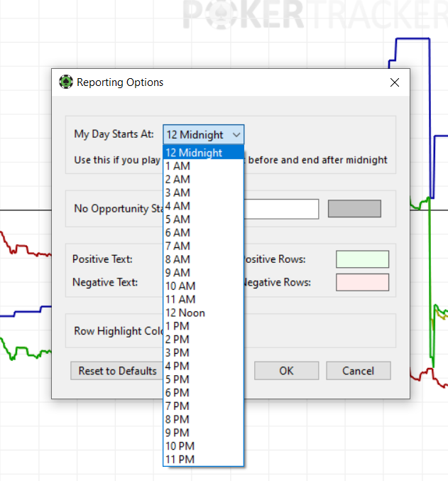Select the 6 AM option
The height and width of the screenshot is (481, 448).
pyautogui.click(x=204, y=232)
